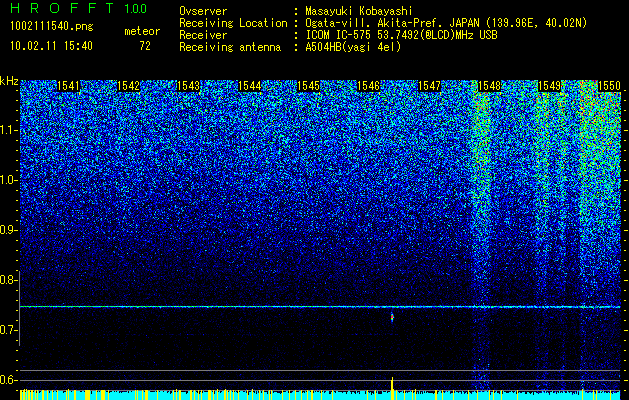Select the file name 1002111540.png
The width and height of the screenshot is (629, 400).
pos(52,27)
